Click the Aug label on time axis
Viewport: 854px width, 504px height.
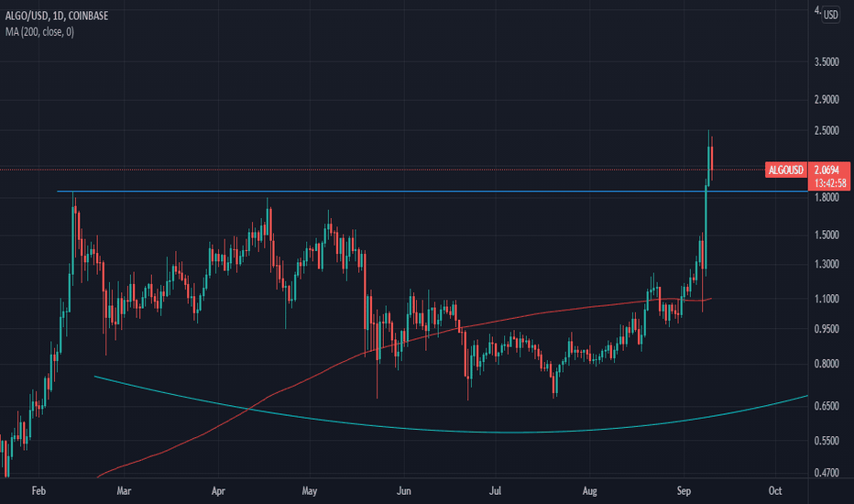pyautogui.click(x=589, y=491)
